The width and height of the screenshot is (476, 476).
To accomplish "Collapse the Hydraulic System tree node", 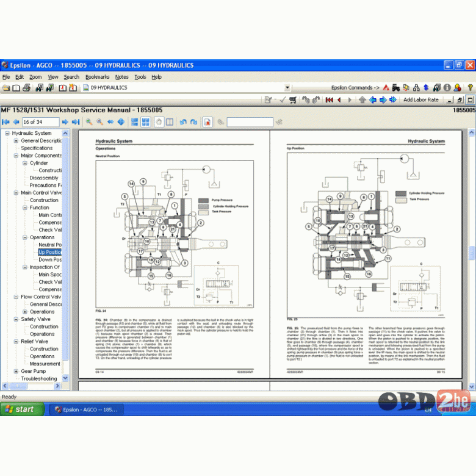I will 7,133.
